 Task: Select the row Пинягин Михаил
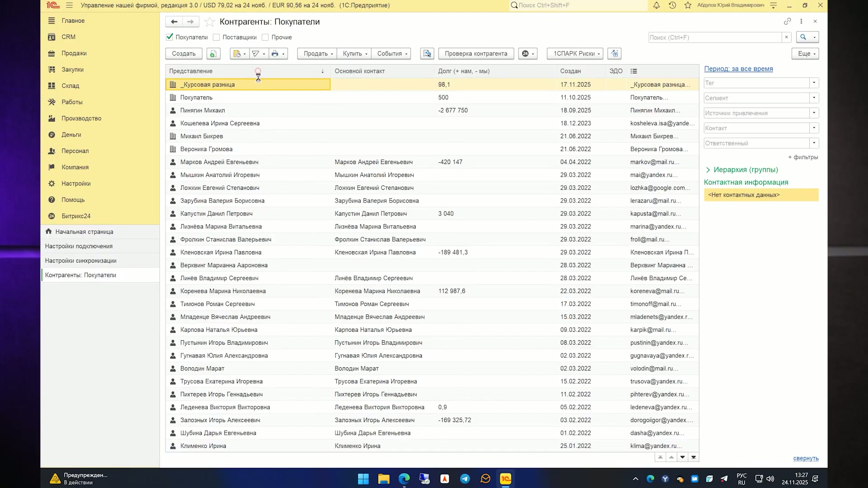point(432,111)
